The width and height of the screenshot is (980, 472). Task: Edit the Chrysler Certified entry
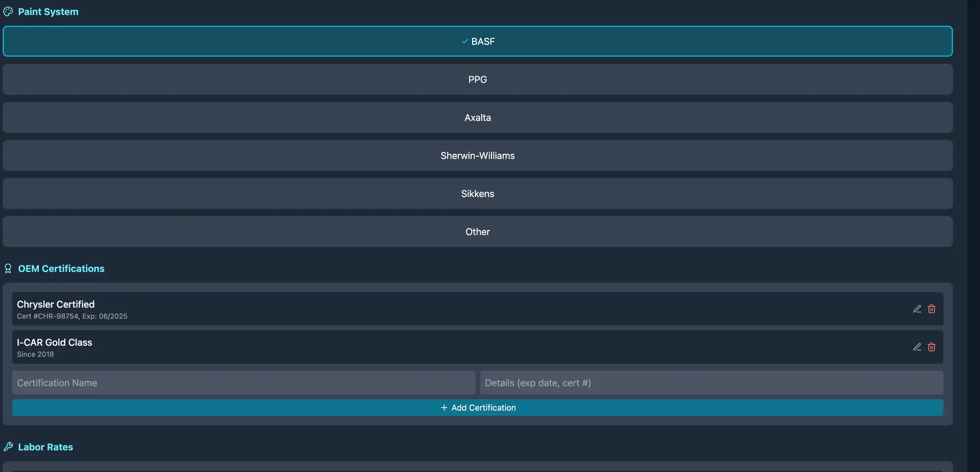(x=917, y=309)
